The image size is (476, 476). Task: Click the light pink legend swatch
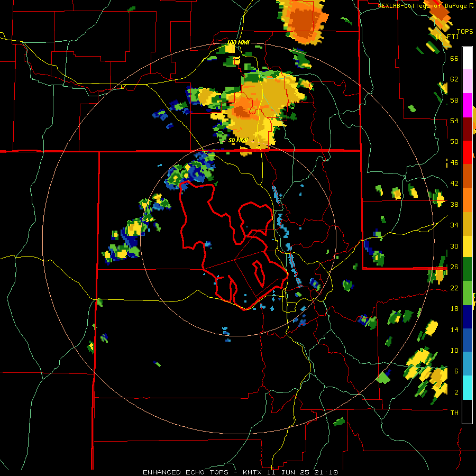[467, 81]
